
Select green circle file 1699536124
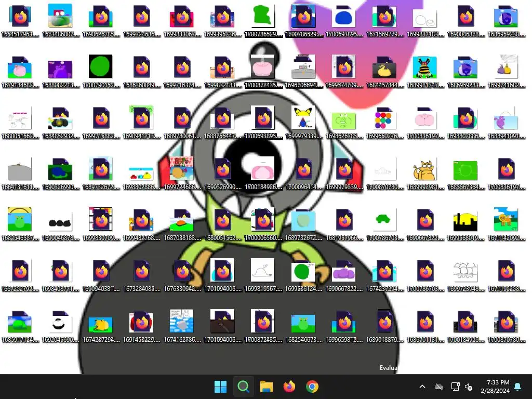pos(303,275)
